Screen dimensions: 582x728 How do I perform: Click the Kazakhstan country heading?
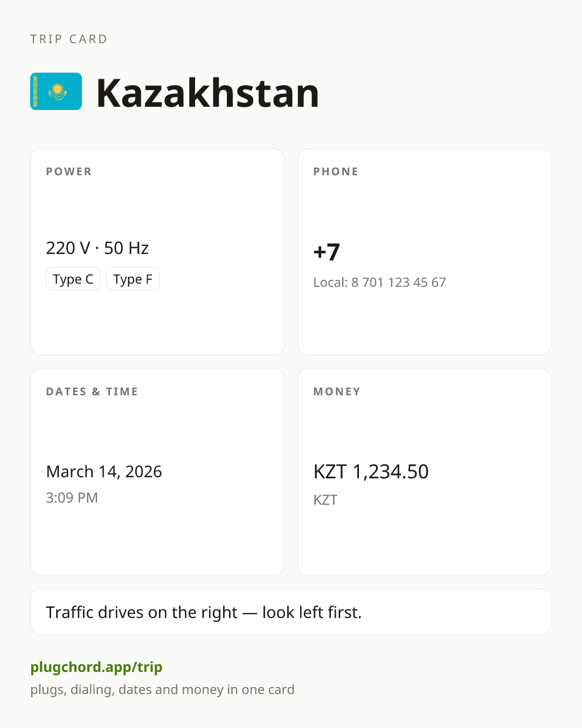click(207, 93)
